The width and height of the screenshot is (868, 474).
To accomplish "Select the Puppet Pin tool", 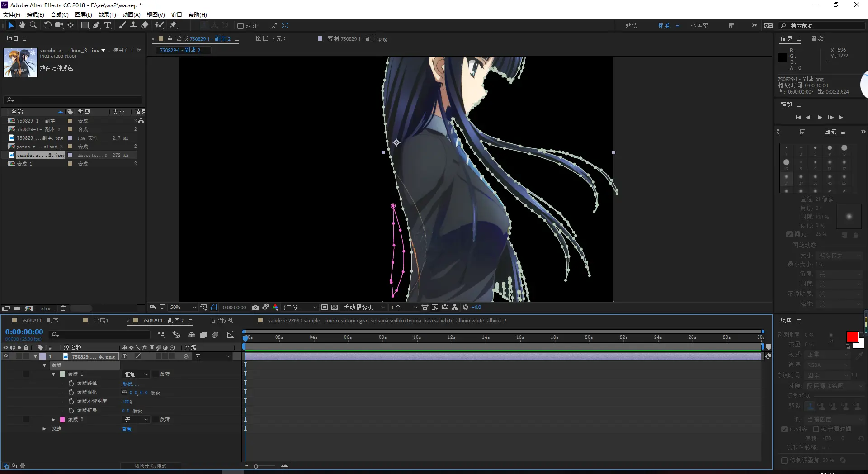I will tap(173, 25).
